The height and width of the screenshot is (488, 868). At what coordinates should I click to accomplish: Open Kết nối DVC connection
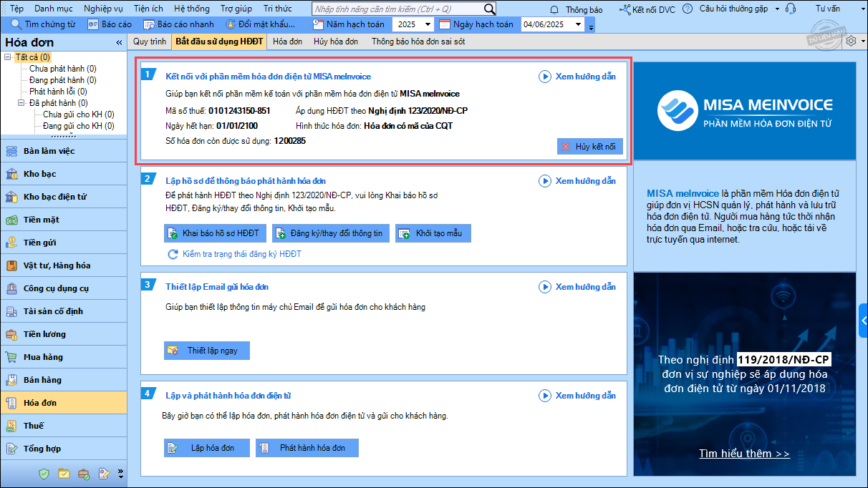pyautogui.click(x=647, y=10)
